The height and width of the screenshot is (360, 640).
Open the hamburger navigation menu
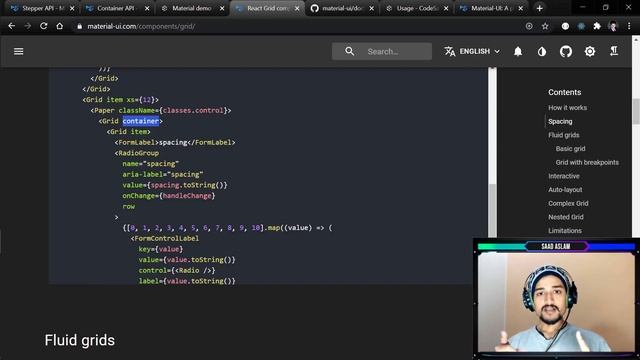[18, 51]
